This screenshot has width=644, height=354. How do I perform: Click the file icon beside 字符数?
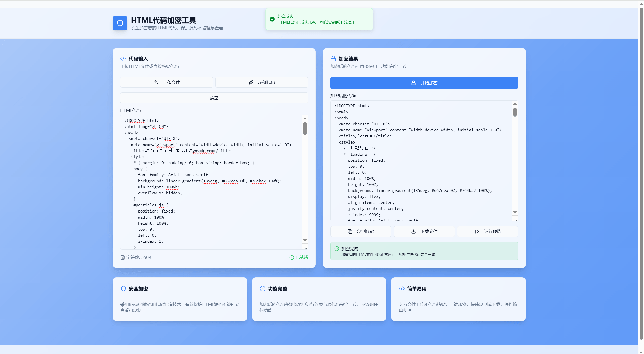(x=123, y=257)
